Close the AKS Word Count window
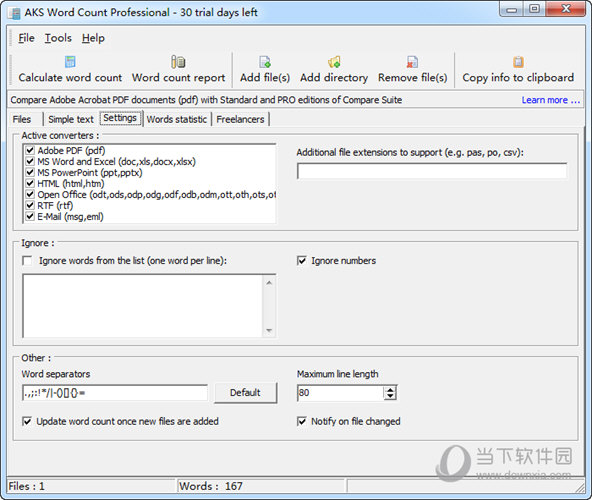The height and width of the screenshot is (500, 592). click(x=566, y=9)
